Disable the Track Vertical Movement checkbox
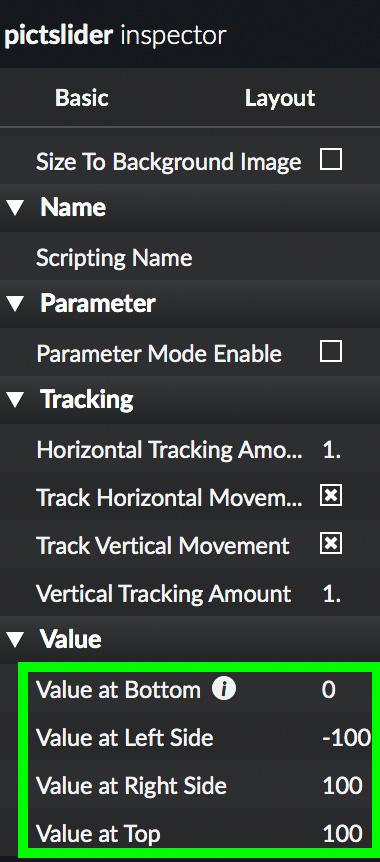This screenshot has width=380, height=862. (x=331, y=544)
